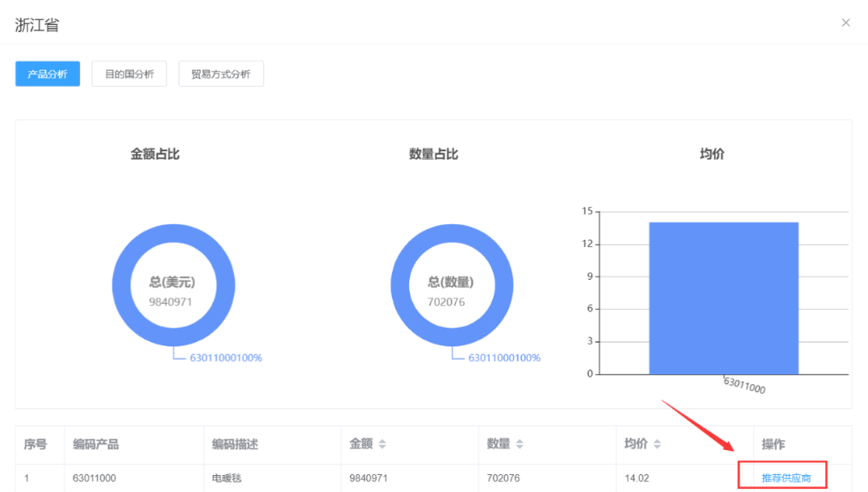The image size is (868, 492).
Task: Sort table by 数量 column arrows
Action: click(x=520, y=444)
